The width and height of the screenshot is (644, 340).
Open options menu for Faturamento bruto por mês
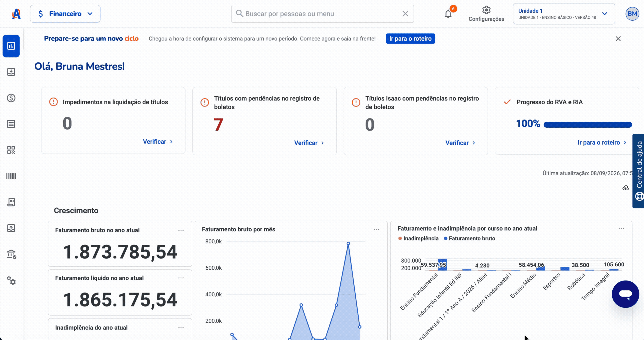(377, 229)
